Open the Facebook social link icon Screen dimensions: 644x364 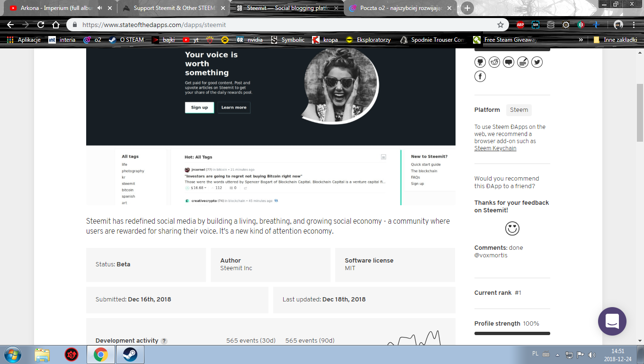[480, 76]
